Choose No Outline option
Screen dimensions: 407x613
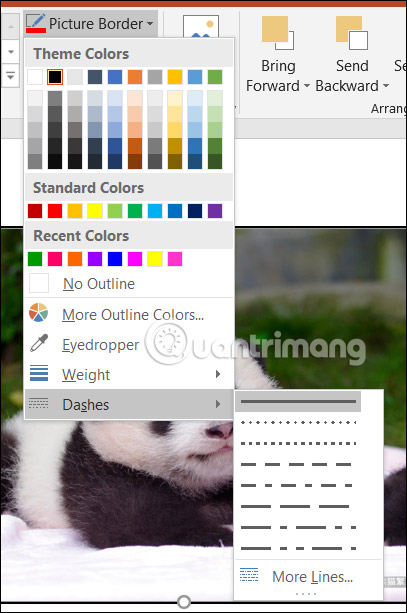click(129, 283)
